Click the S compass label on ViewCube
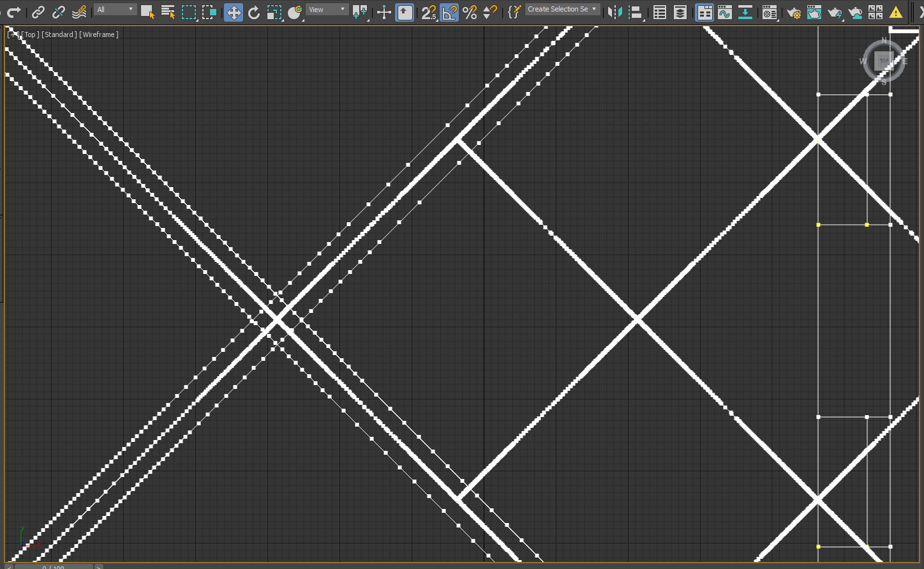 click(x=884, y=82)
